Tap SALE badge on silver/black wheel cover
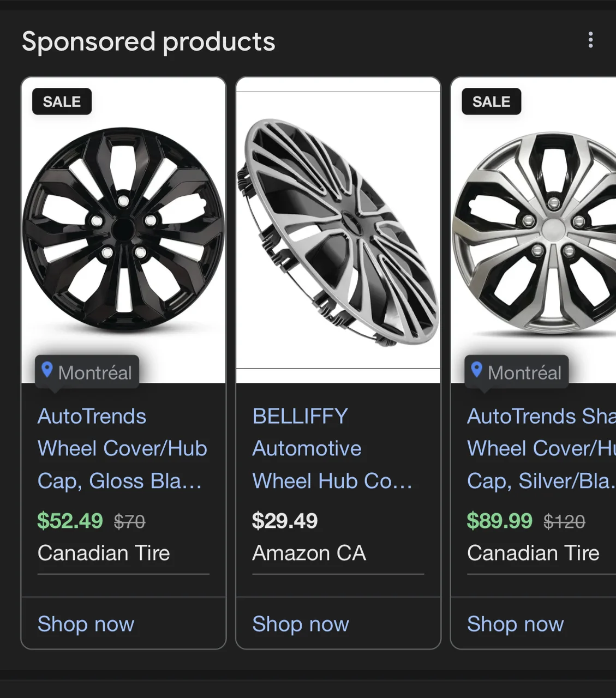The image size is (616, 698). pos(491,102)
